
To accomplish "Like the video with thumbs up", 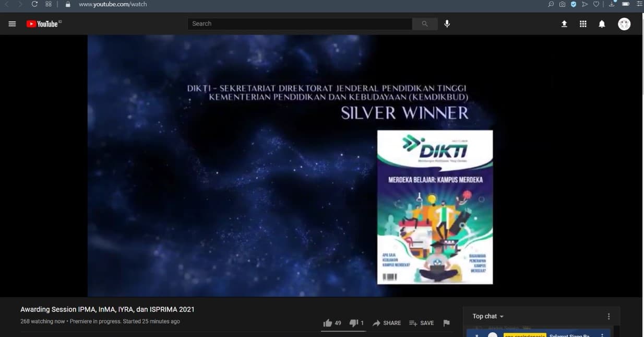I will click(328, 323).
